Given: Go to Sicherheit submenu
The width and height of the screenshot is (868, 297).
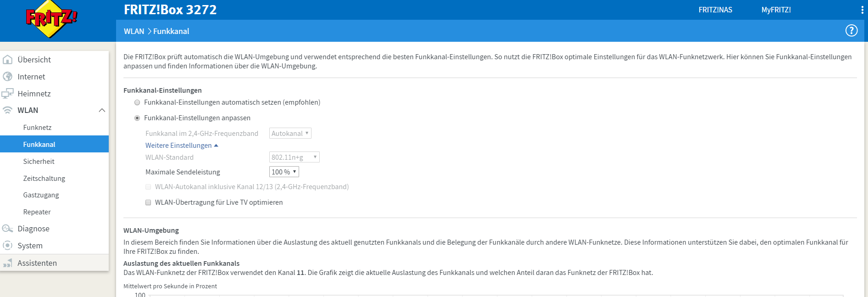Looking at the screenshot, I should coord(39,162).
